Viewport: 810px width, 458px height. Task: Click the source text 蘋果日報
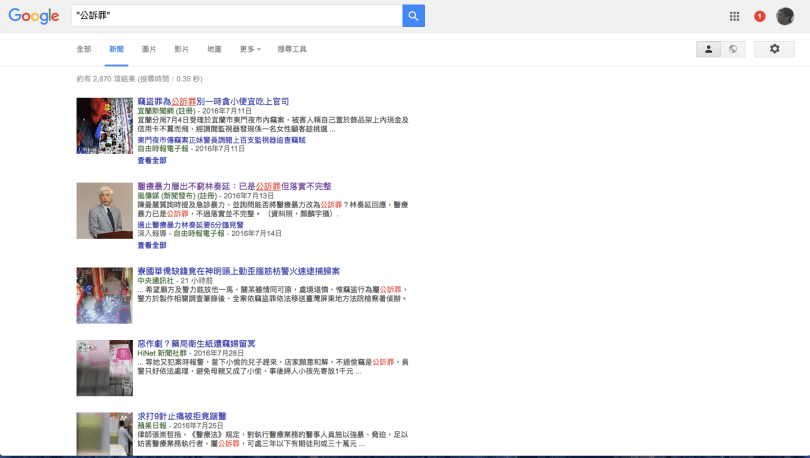[152, 425]
